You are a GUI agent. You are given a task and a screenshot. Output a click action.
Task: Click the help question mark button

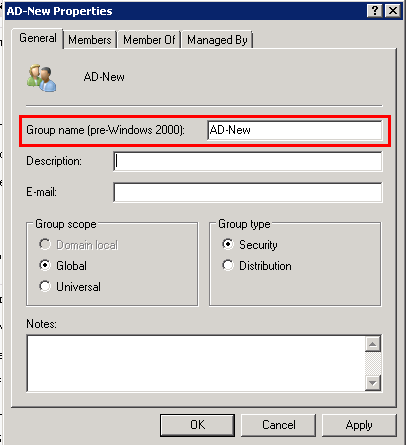pos(375,11)
